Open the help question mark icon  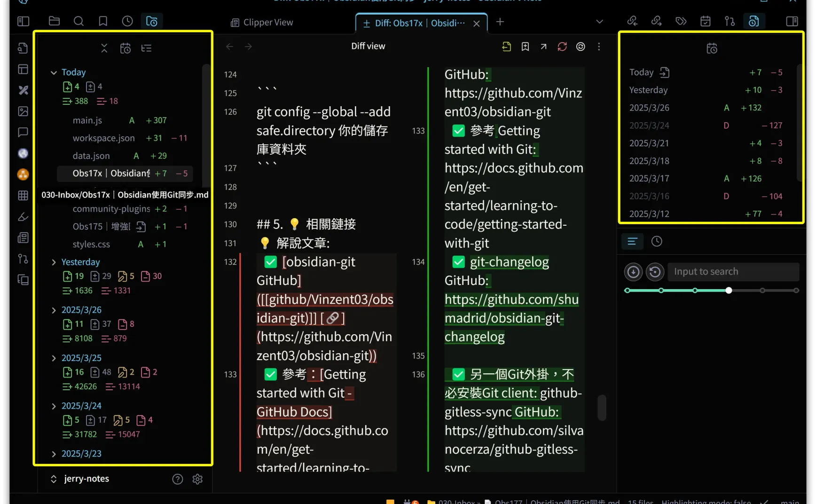pos(178,479)
